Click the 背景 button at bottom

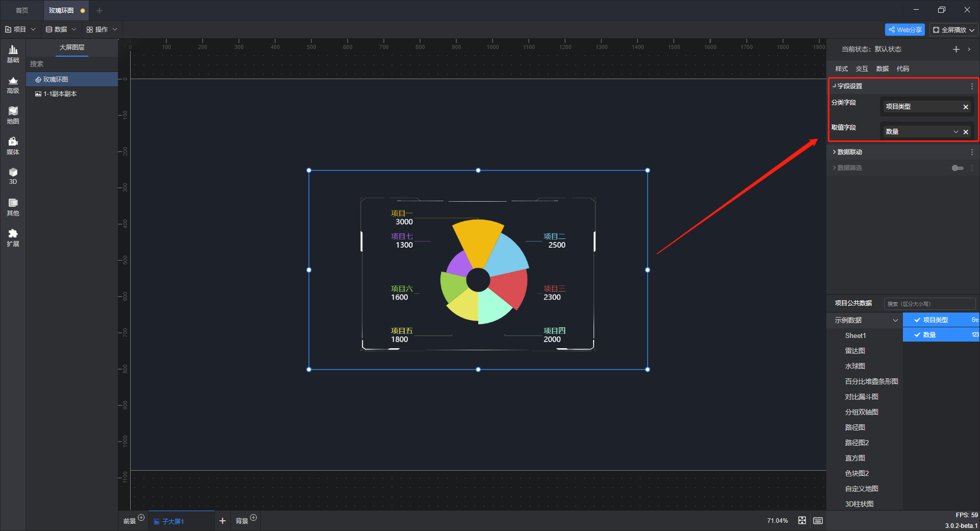click(242, 521)
